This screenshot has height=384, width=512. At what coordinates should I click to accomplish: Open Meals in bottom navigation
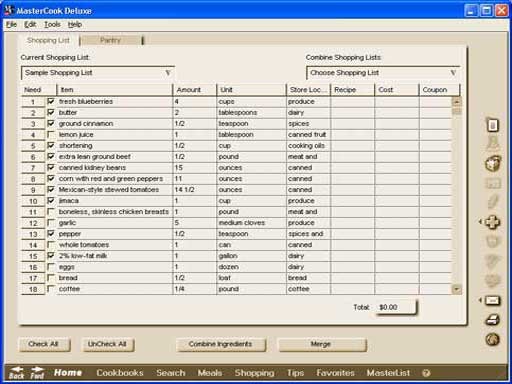pyautogui.click(x=210, y=373)
